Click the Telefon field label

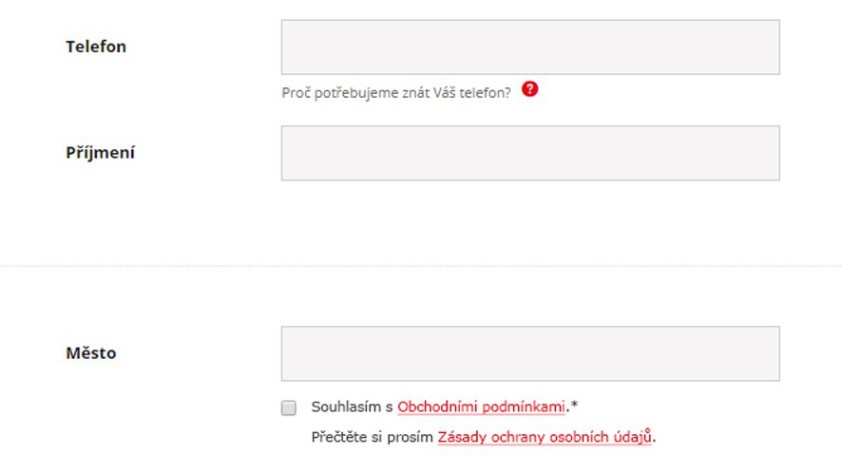click(96, 47)
